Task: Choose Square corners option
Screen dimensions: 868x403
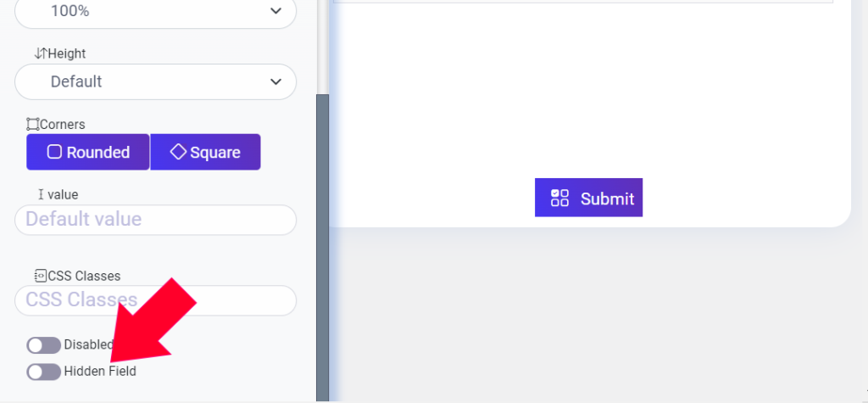Action: click(x=205, y=152)
